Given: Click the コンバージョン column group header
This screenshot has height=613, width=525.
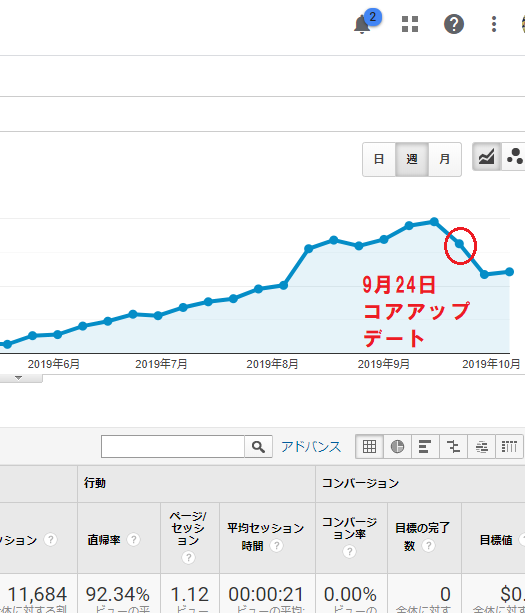Looking at the screenshot, I should coord(360,483).
